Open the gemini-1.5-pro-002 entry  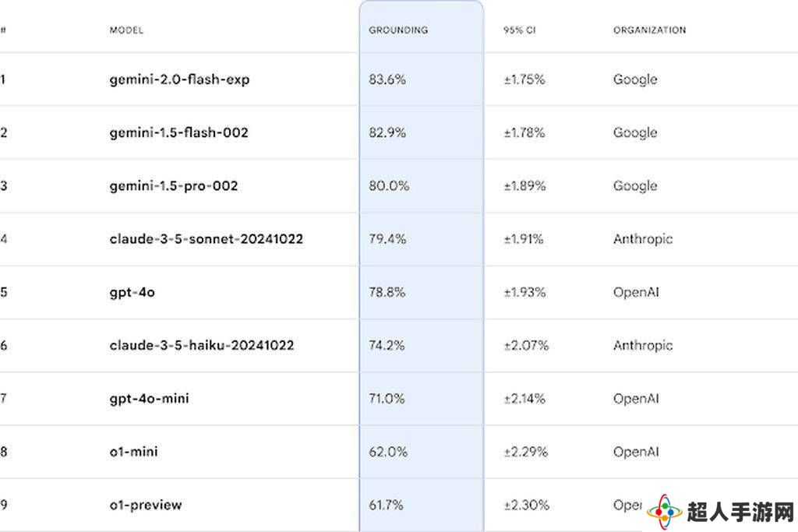(x=174, y=185)
